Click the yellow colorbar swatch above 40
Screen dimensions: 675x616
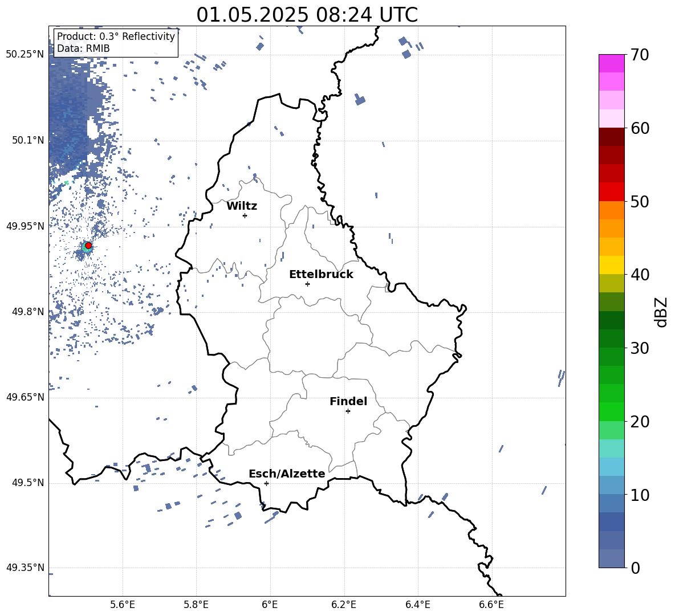(x=612, y=265)
